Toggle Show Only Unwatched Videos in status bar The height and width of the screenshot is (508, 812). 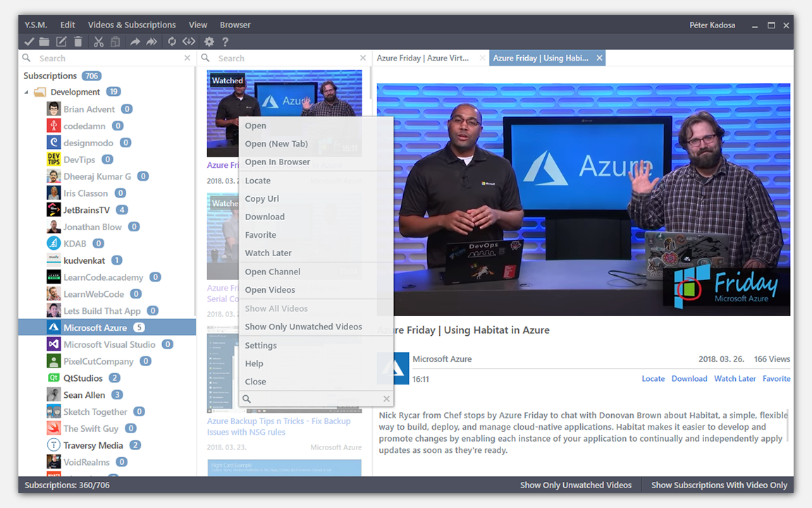point(575,485)
